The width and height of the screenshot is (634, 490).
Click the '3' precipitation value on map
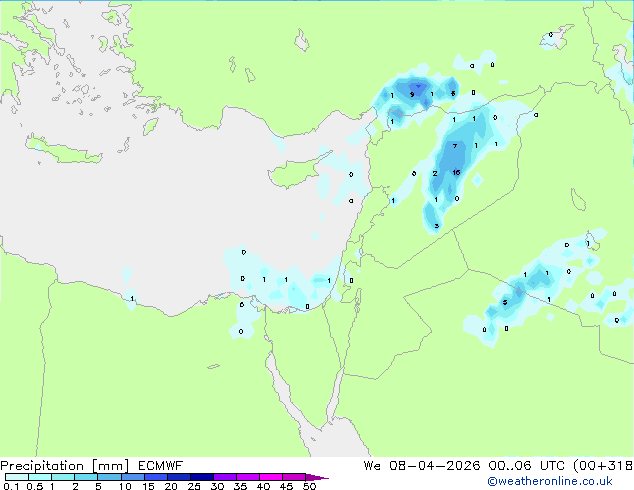pyautogui.click(x=437, y=226)
